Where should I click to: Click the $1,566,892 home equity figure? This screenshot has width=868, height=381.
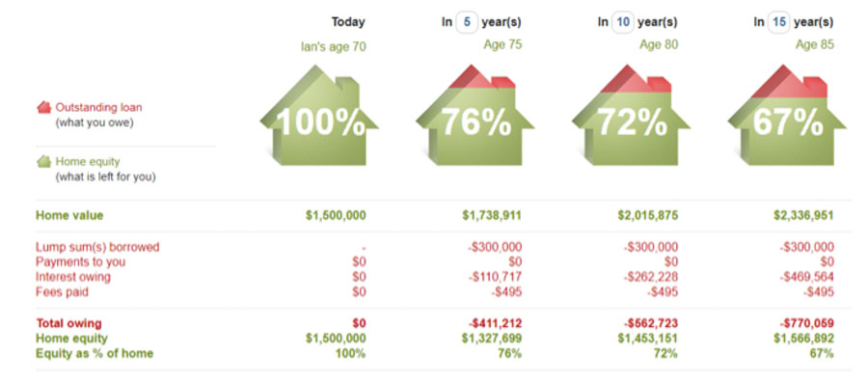point(803,339)
